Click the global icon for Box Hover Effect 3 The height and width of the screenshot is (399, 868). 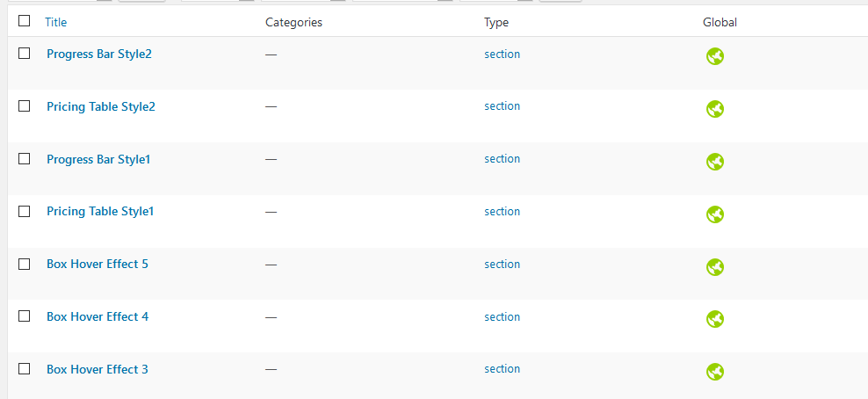pyautogui.click(x=714, y=372)
